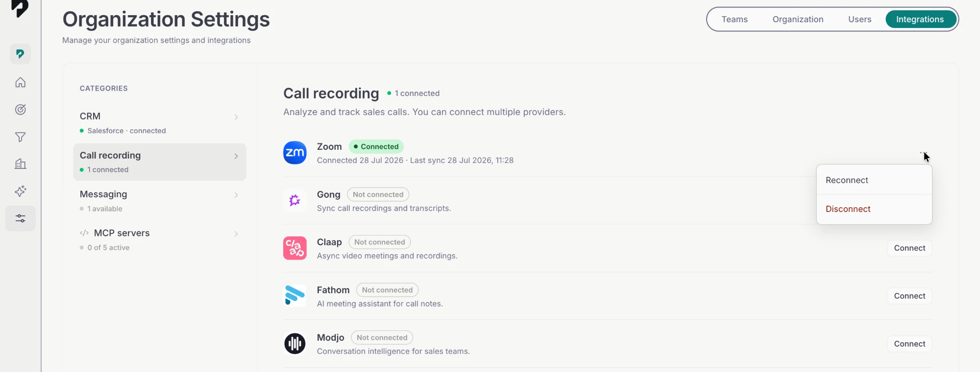Click the Fathom logo icon
The image size is (980, 372).
pyautogui.click(x=295, y=296)
